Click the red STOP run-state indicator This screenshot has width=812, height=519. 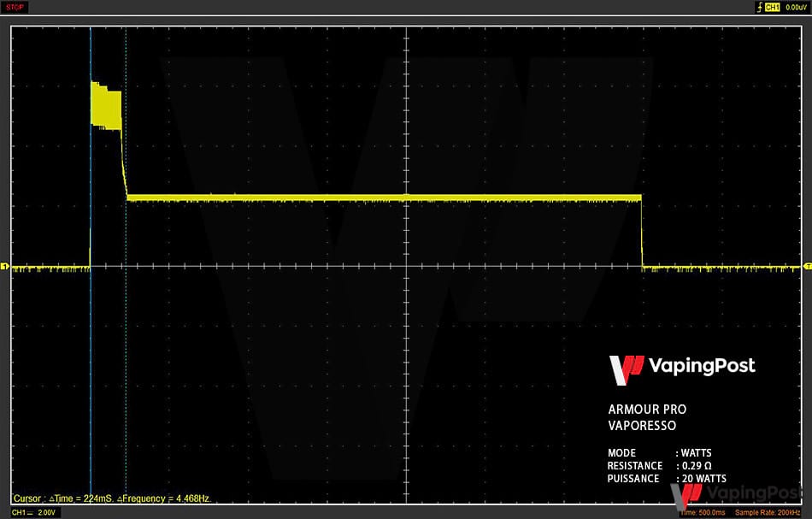pyautogui.click(x=15, y=7)
